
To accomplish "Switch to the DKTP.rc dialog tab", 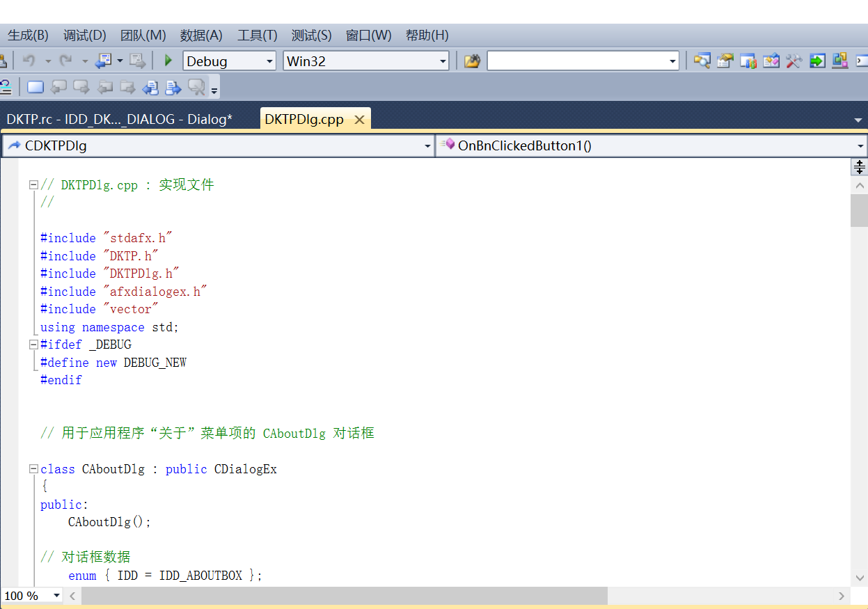I will tap(120, 119).
